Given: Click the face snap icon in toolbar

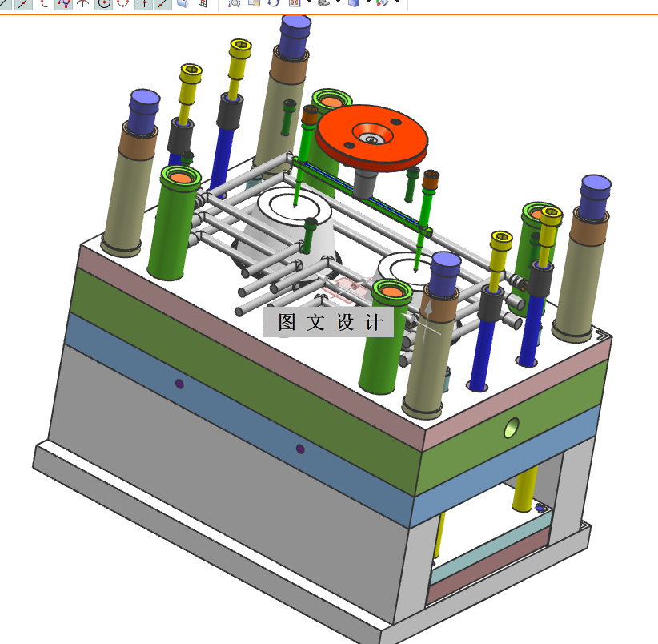Looking at the screenshot, I should click(183, 3).
